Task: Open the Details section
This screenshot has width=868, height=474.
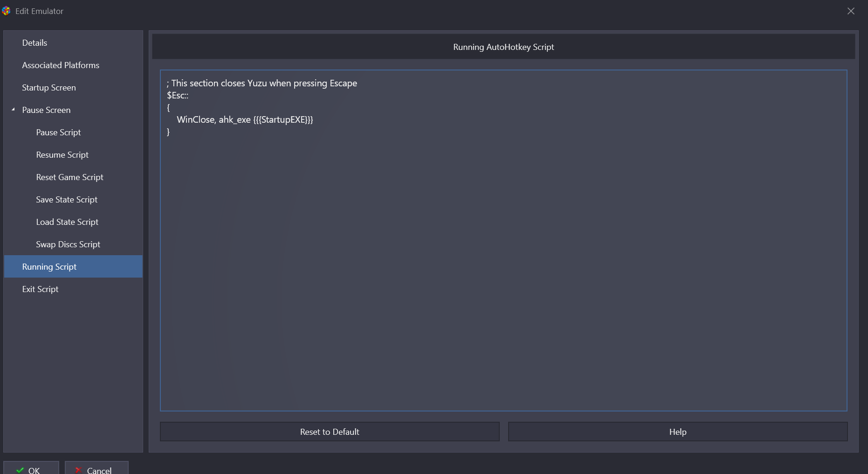Action: (x=73, y=43)
